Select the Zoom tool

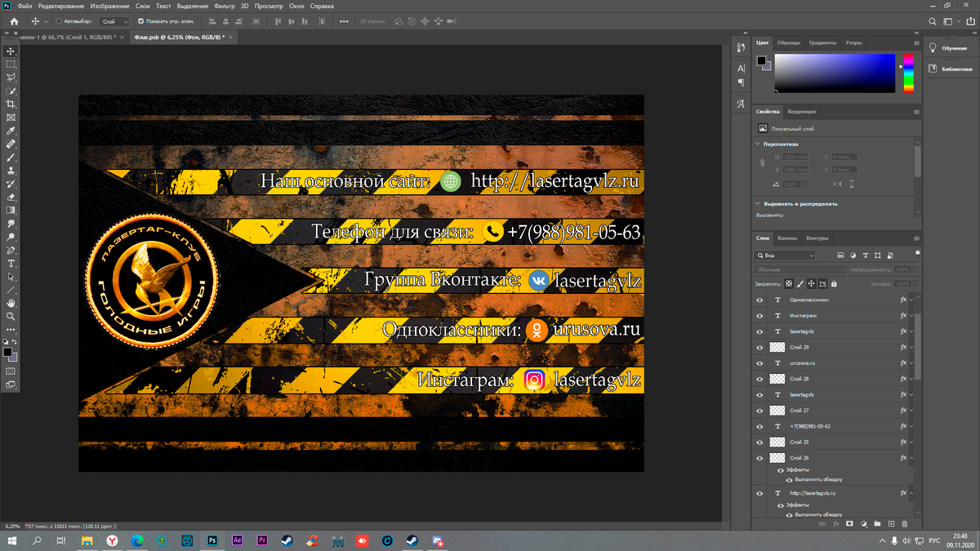click(x=11, y=316)
